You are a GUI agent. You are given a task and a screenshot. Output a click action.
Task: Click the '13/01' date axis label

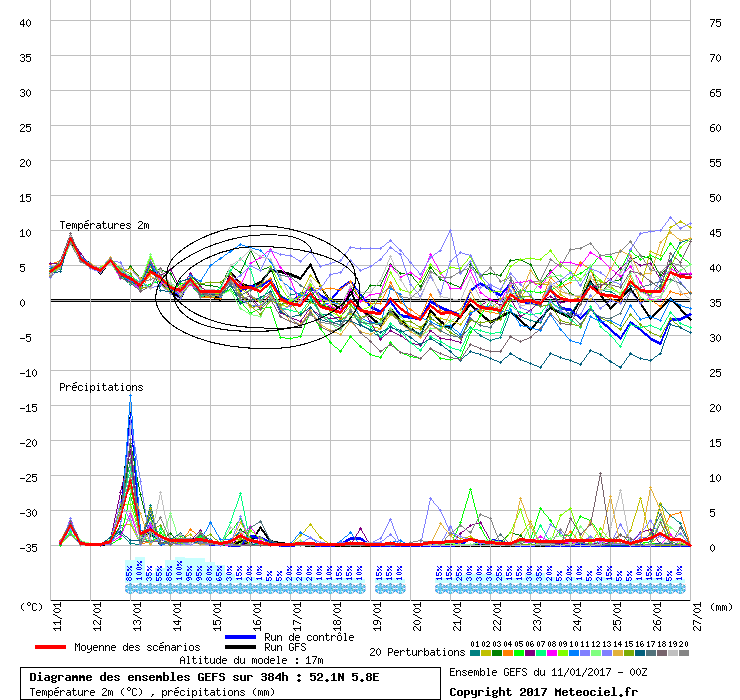(137, 617)
